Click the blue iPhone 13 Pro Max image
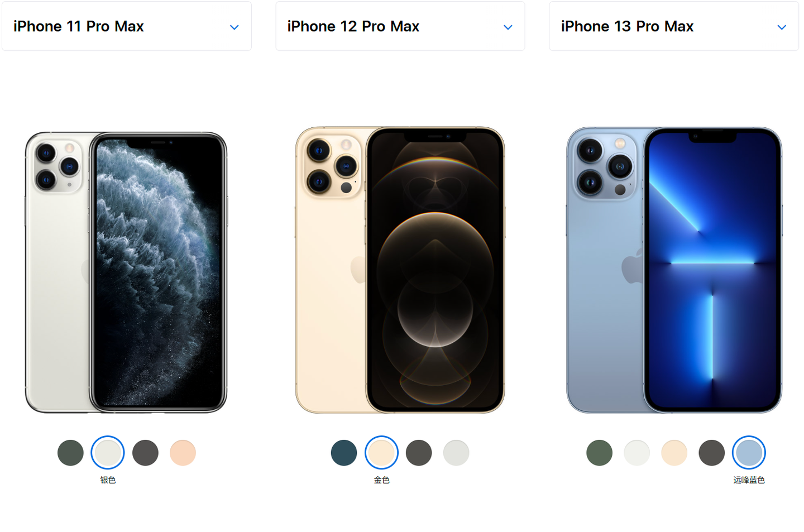804x532 pixels. point(674,270)
